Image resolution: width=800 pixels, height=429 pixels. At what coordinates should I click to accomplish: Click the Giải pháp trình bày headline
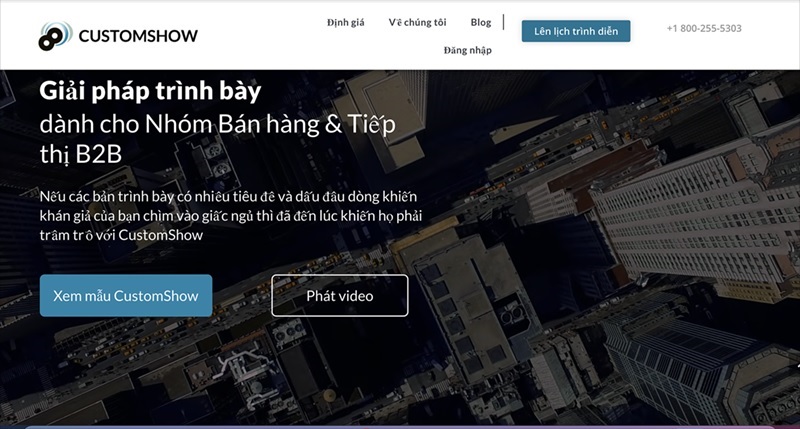[x=150, y=91]
